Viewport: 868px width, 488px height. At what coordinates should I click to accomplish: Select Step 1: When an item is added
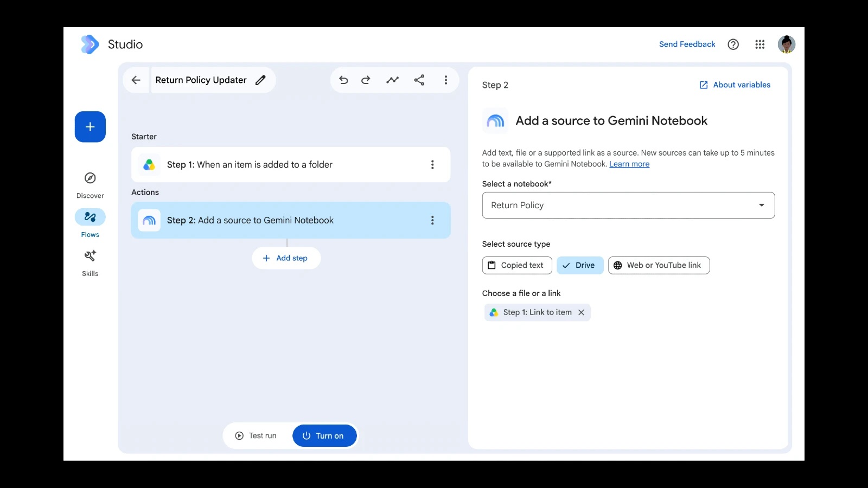click(x=291, y=165)
